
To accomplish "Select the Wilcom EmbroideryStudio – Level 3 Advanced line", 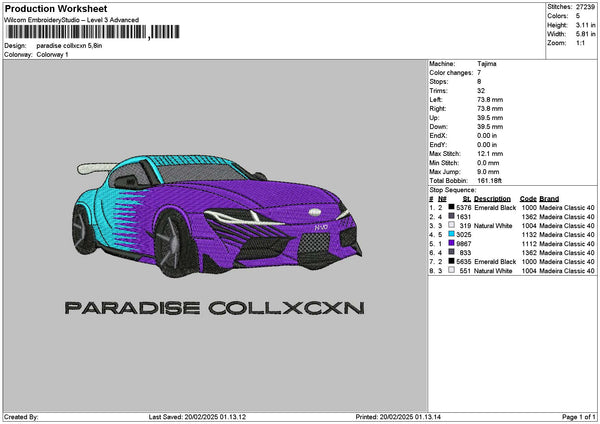I will (x=72, y=20).
